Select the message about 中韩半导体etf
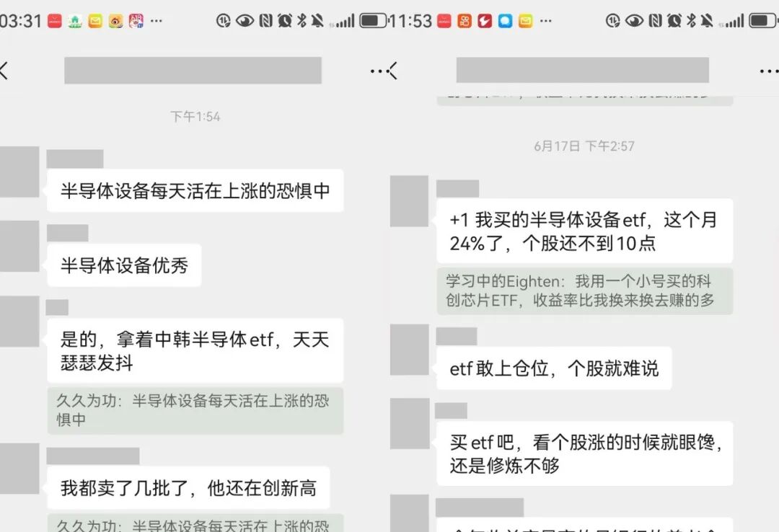The image size is (779, 532). [x=195, y=350]
